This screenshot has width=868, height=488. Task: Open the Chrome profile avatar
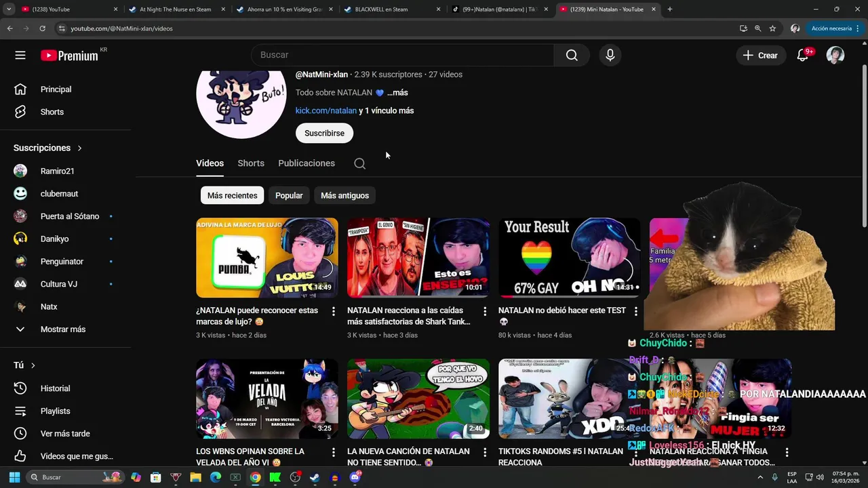(795, 28)
